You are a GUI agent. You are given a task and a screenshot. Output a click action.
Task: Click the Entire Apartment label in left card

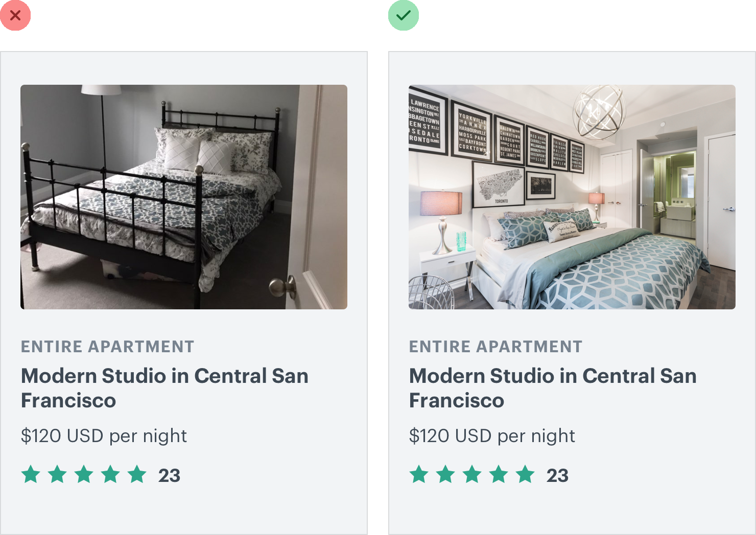108,347
